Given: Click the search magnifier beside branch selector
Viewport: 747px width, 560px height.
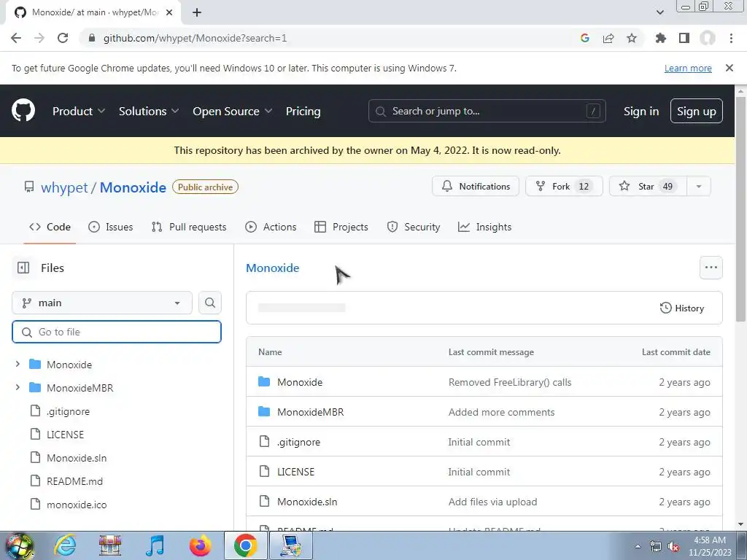Looking at the screenshot, I should (210, 303).
